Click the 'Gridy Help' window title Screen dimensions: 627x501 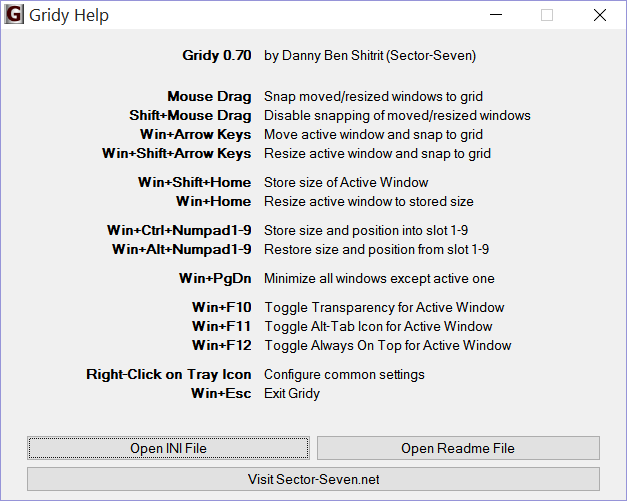pyautogui.click(x=69, y=16)
